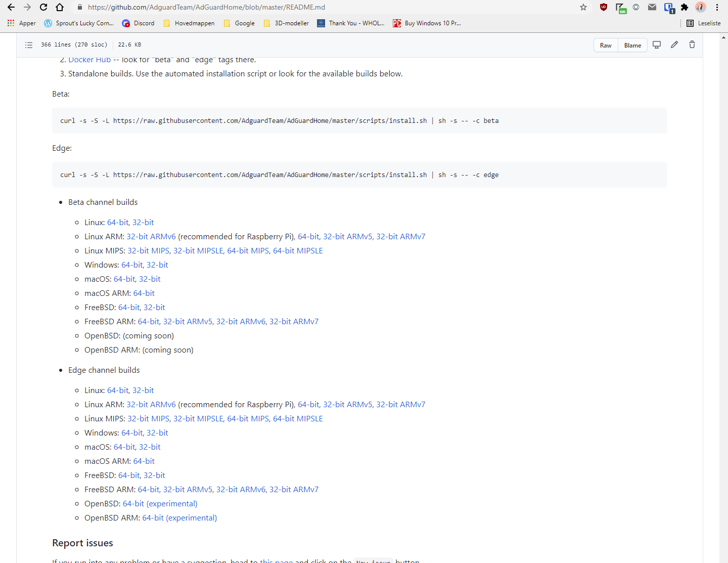This screenshot has height=563, width=728.
Task: Expand the Google bookmarks folder
Action: click(239, 23)
